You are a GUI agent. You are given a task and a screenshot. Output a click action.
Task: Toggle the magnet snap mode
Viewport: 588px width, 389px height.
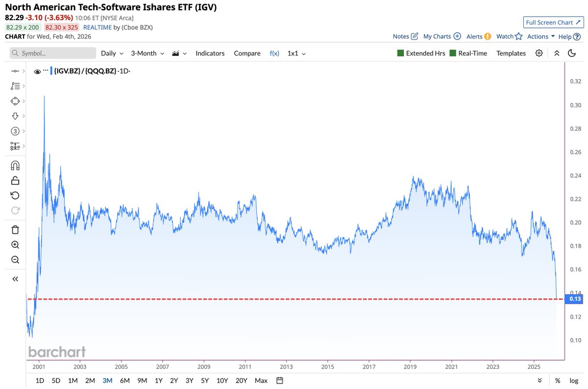15,165
